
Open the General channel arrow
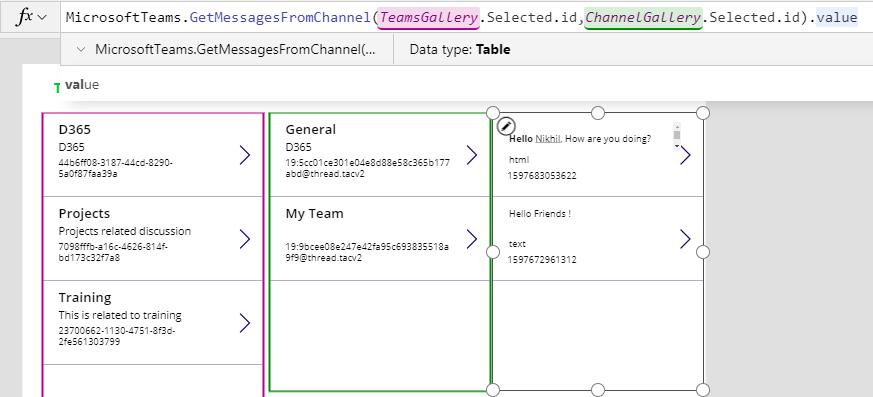tap(472, 155)
